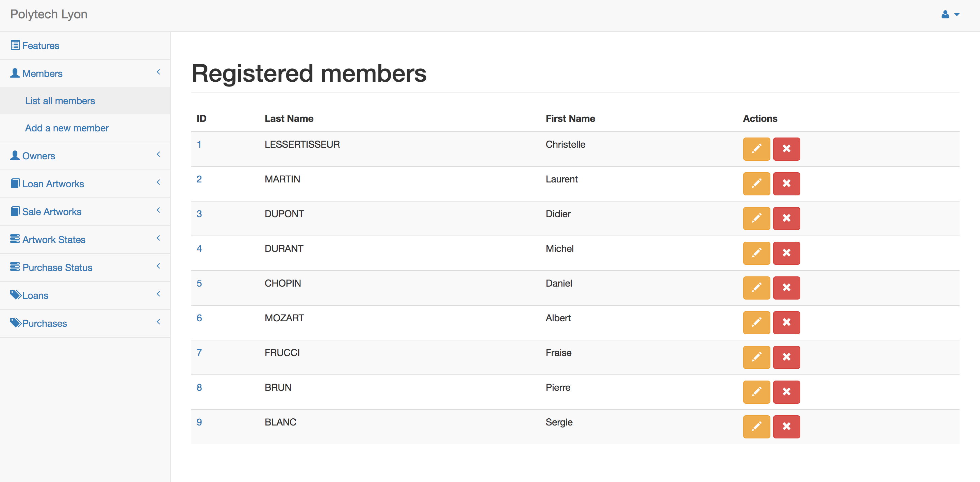980x482 pixels.
Task: Remove DURANT using the red X button
Action: point(786,253)
